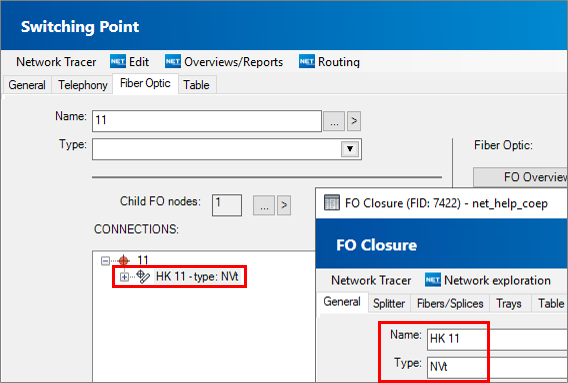Open Network Tracer menu in FO Closure window

(x=371, y=280)
